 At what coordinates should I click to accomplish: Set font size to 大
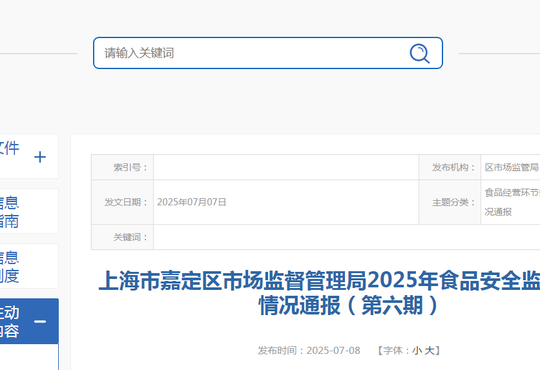tap(429, 351)
